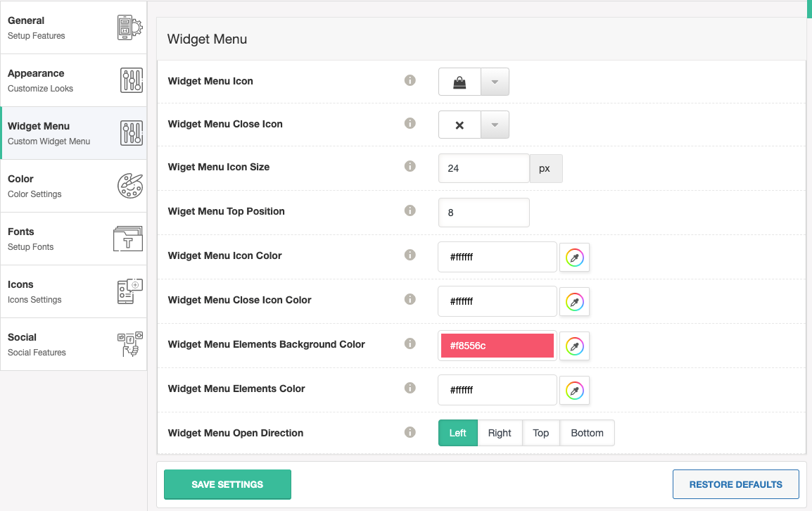The width and height of the screenshot is (812, 511).
Task: Open the info tooltip for Widget Menu Icon
Action: 410,80
